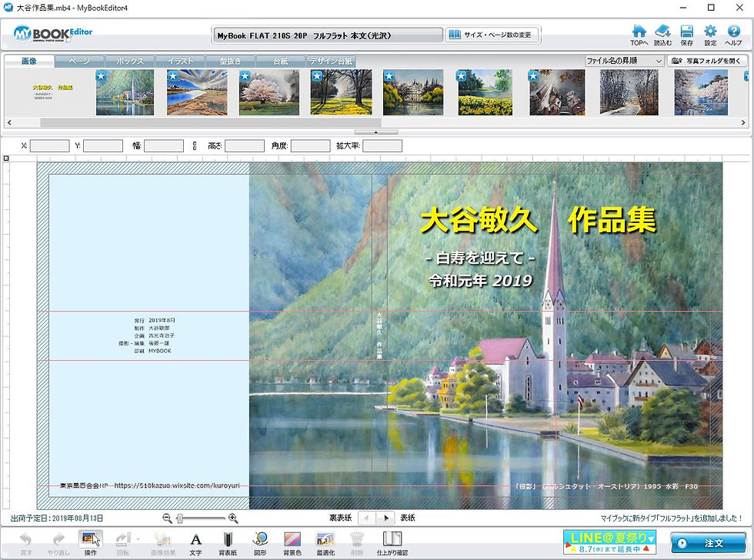Switch to ページ tab

pos(78,61)
